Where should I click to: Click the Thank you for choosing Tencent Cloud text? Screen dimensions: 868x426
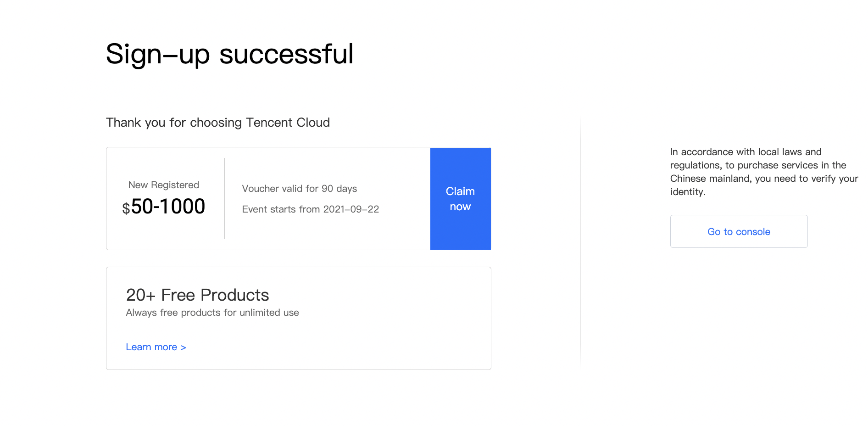coord(218,123)
